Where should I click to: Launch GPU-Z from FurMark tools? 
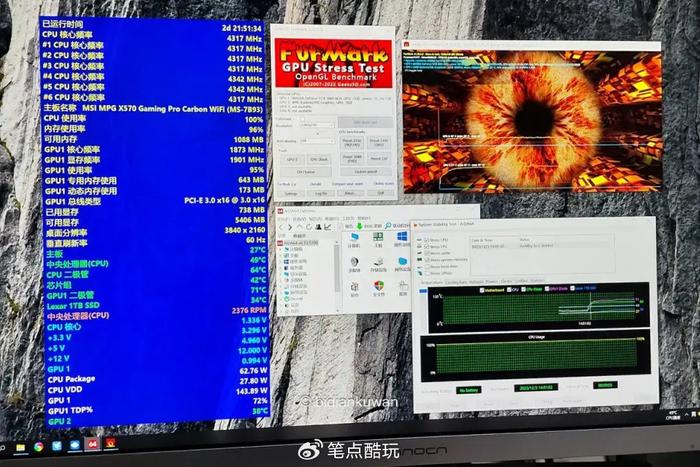(292, 159)
